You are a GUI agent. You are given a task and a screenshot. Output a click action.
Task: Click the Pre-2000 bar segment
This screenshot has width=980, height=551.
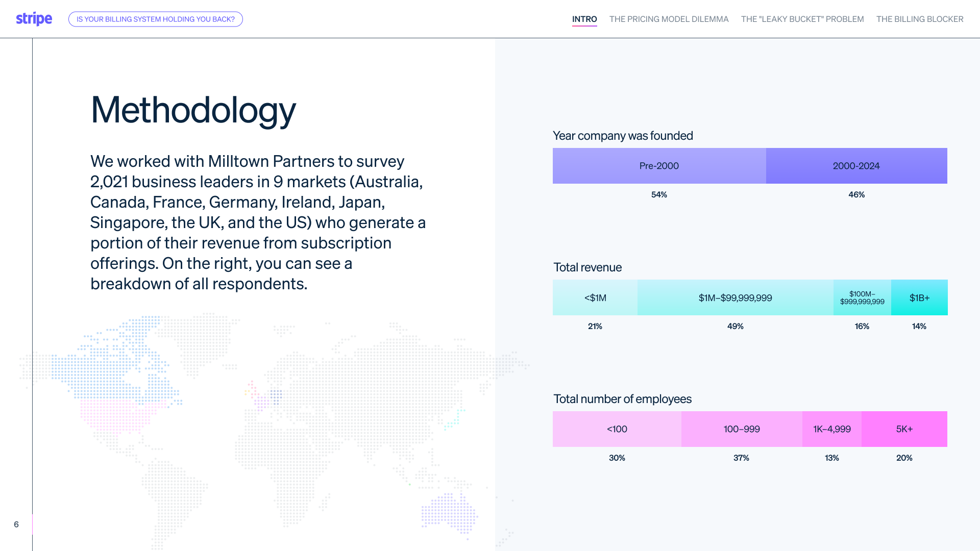coord(659,166)
